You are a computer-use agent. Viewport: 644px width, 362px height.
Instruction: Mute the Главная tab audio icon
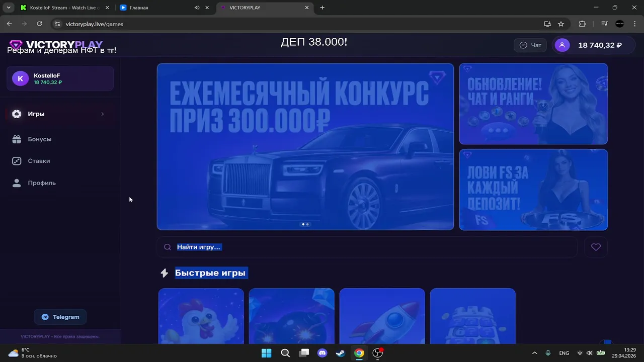(x=197, y=8)
